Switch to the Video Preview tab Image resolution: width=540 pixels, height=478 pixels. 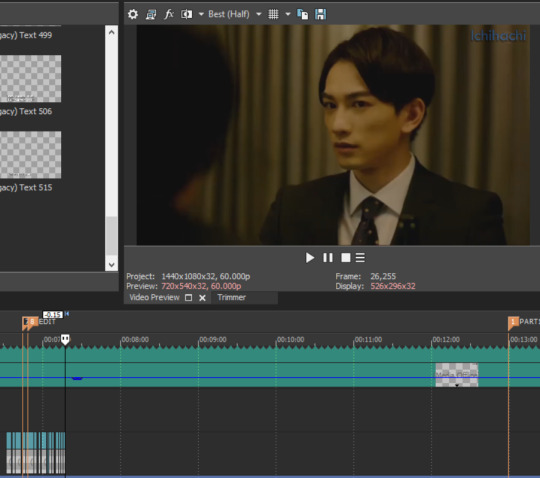point(154,298)
